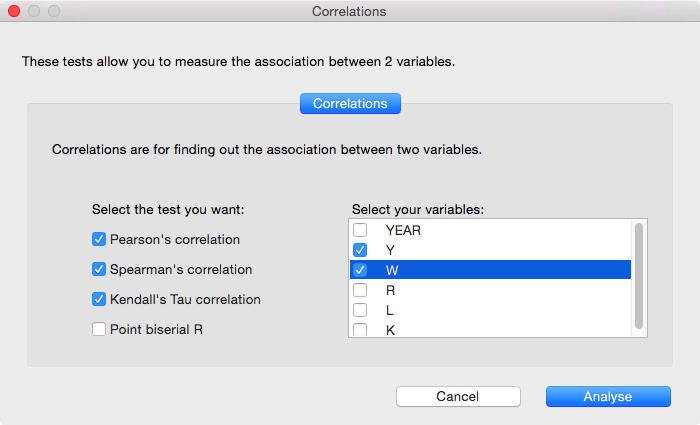
Task: Select the Correlations tab
Action: [350, 103]
